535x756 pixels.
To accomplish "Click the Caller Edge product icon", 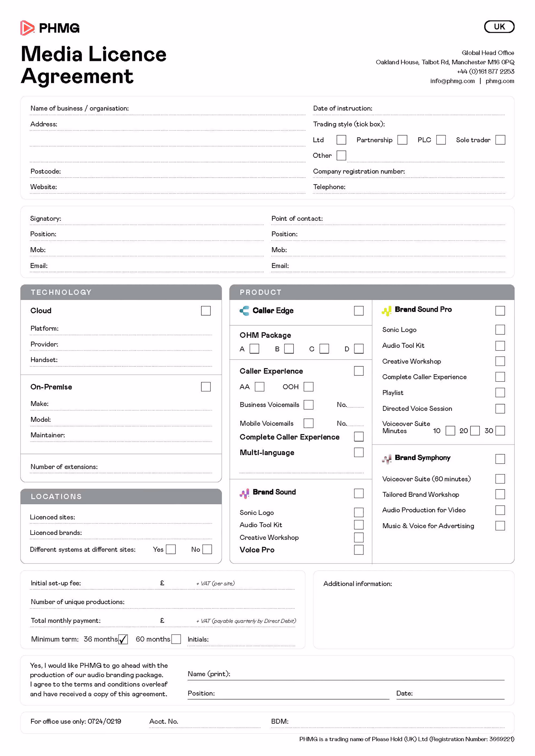I will point(244,311).
